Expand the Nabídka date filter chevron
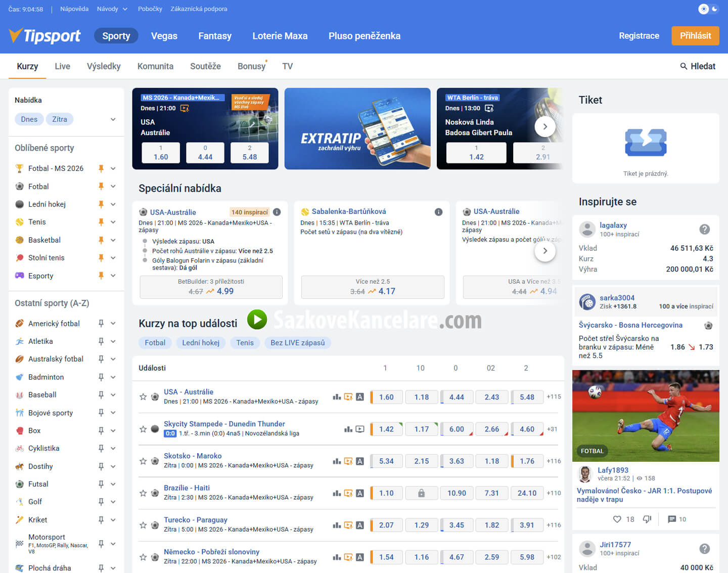 (113, 119)
